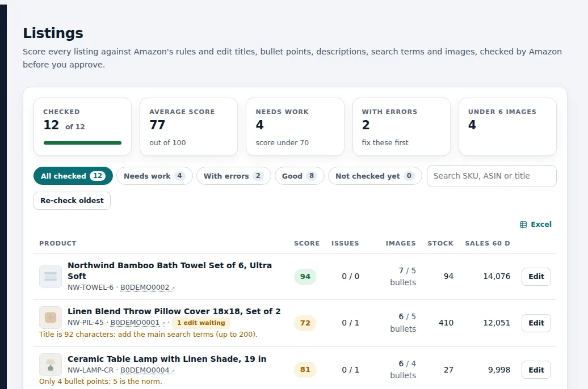Click Northwind Bamboo Bath Towel title

tap(170, 270)
